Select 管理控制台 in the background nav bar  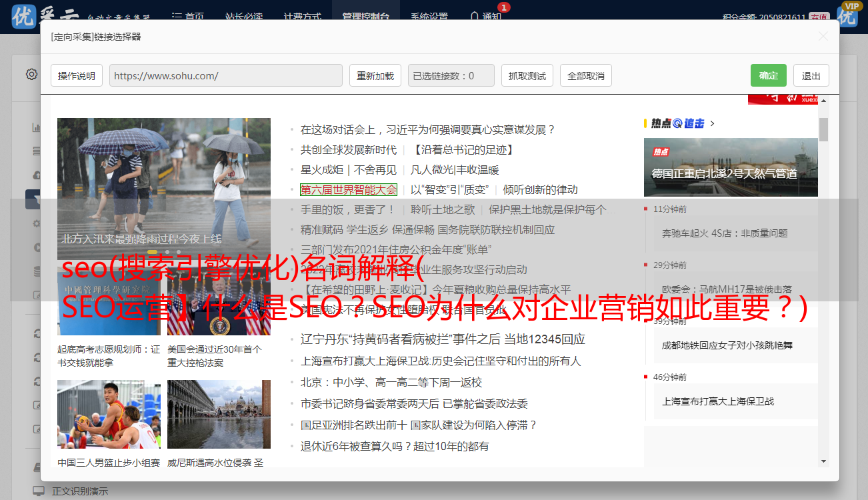pos(365,17)
